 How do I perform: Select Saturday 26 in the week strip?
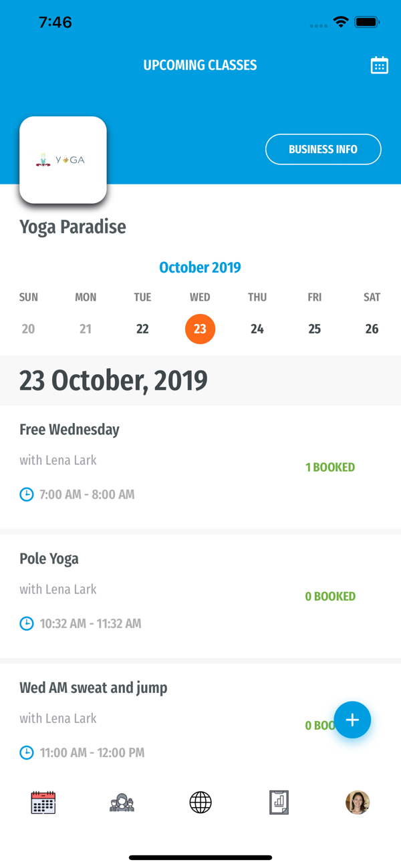[372, 329]
